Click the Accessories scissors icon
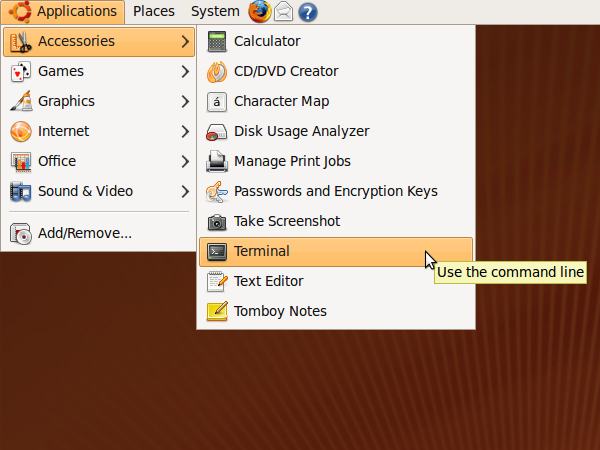600x450 pixels. point(21,41)
